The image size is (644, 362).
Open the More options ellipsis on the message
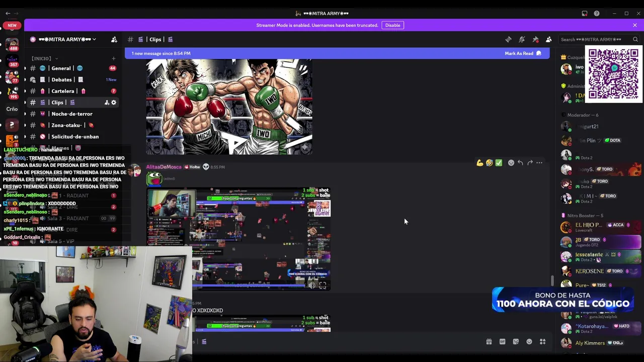[539, 163]
